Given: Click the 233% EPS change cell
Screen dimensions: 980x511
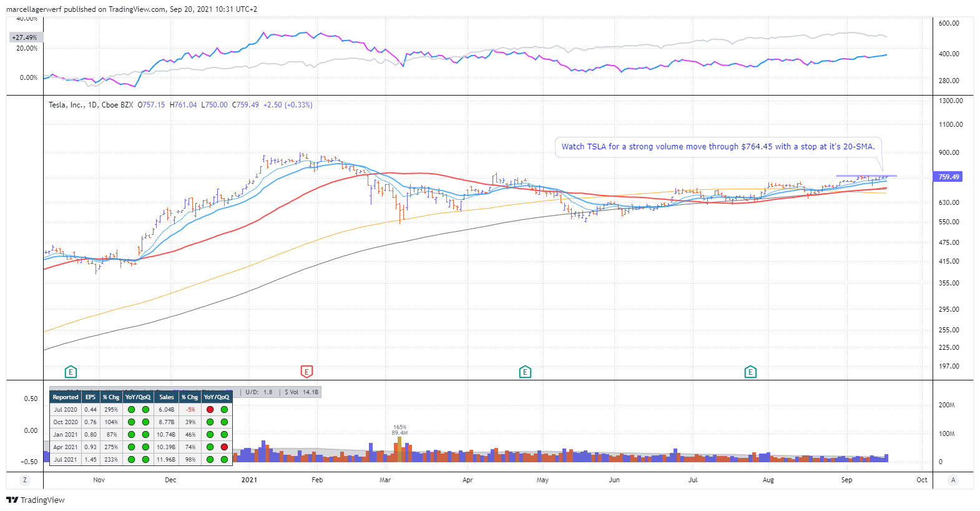Looking at the screenshot, I should click(111, 460).
